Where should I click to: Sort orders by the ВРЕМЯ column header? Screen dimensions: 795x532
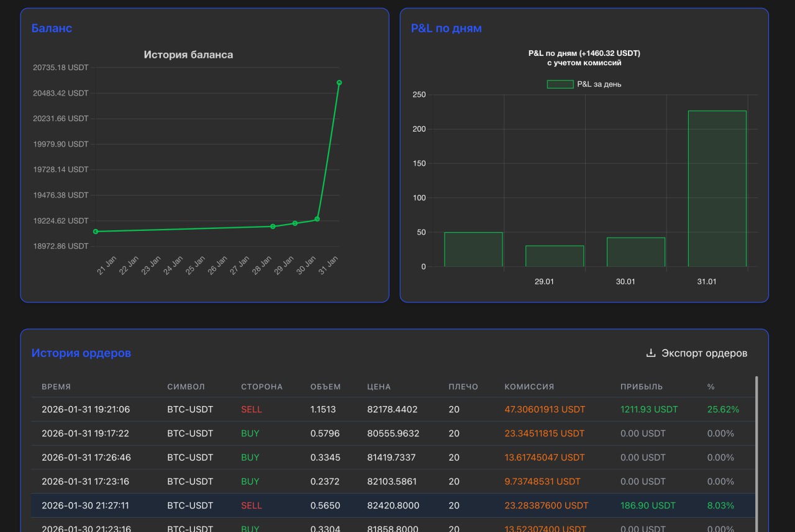point(57,387)
